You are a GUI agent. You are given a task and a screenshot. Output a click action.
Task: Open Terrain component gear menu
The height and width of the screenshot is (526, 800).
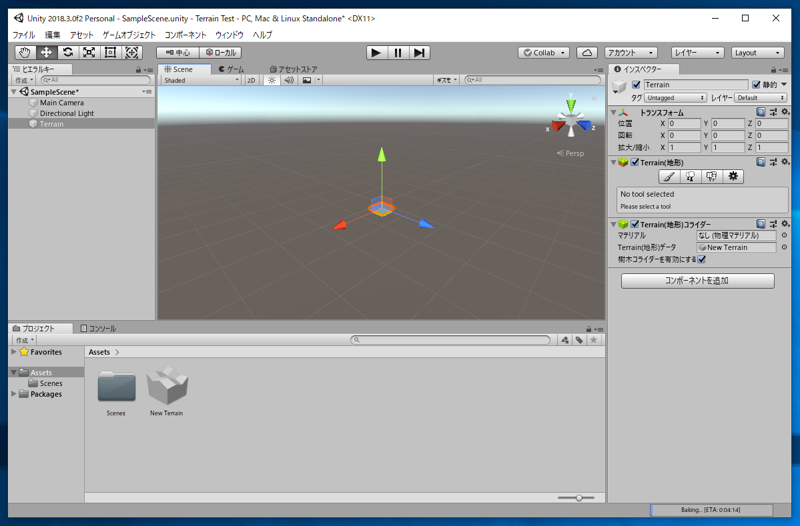pyautogui.click(x=785, y=162)
